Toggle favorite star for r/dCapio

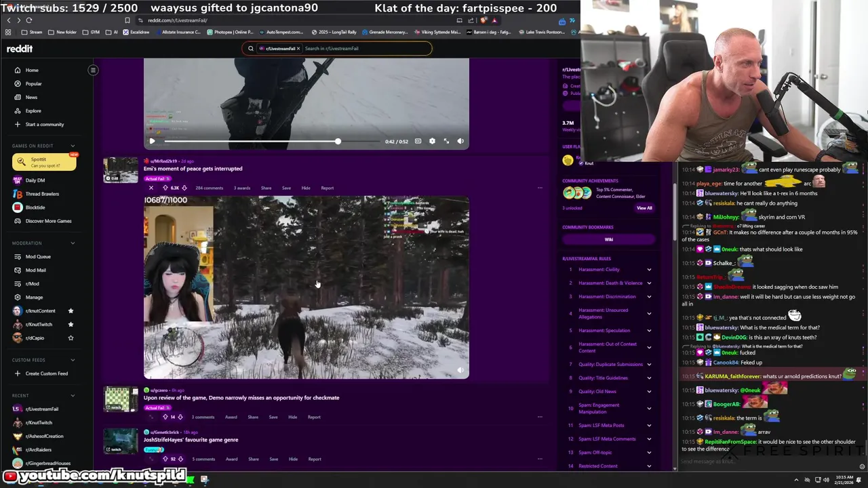click(71, 338)
